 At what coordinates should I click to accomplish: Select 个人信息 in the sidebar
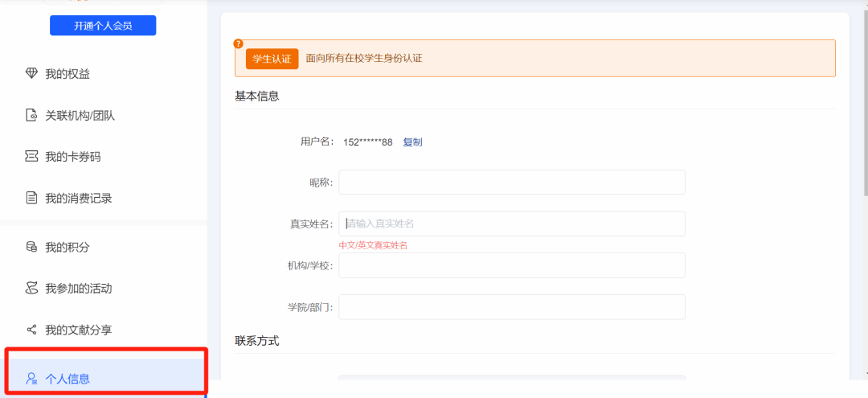tap(68, 379)
